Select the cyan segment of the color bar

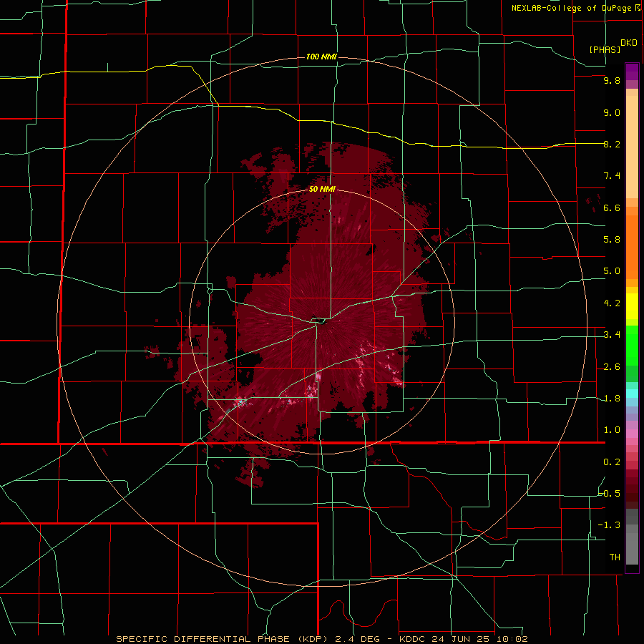click(x=632, y=394)
